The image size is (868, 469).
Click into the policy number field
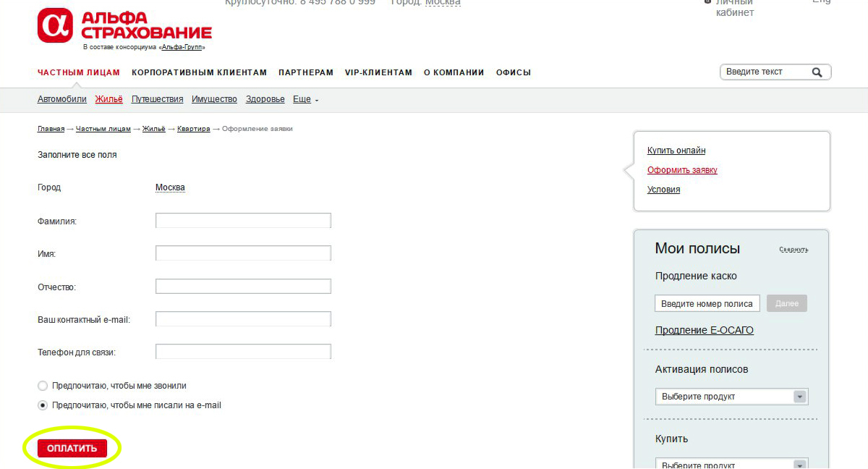(x=707, y=304)
